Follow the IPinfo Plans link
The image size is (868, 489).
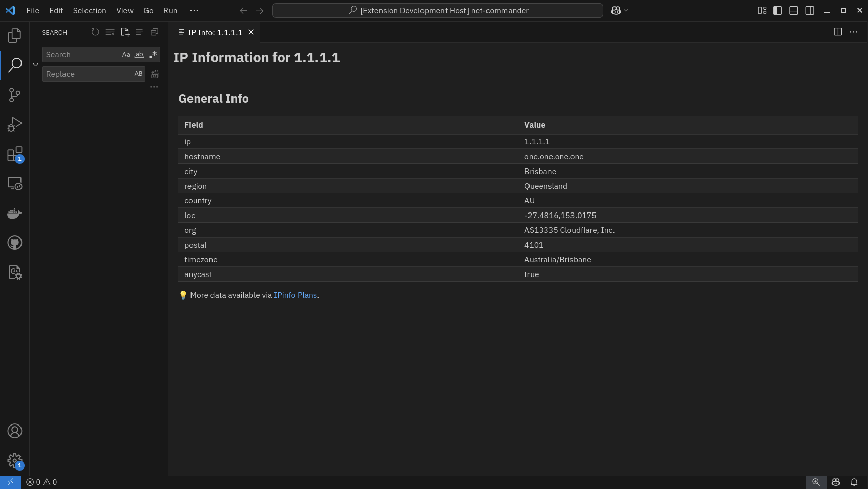click(x=295, y=295)
